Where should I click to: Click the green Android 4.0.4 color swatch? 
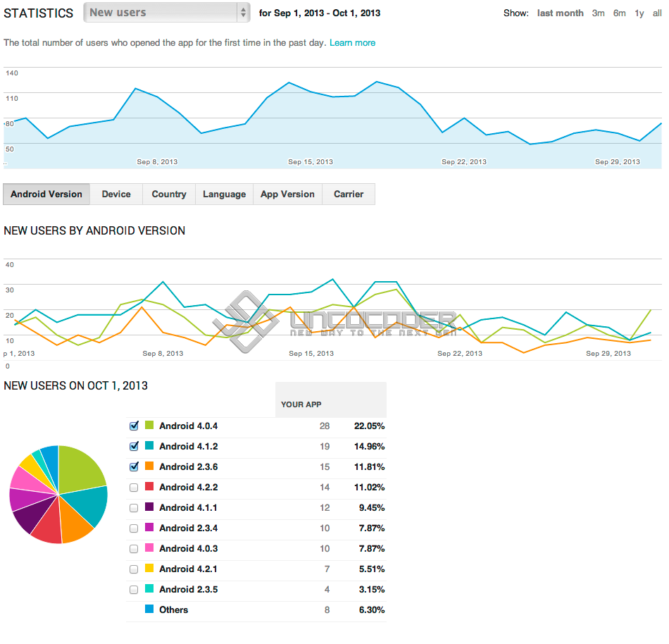click(x=149, y=425)
